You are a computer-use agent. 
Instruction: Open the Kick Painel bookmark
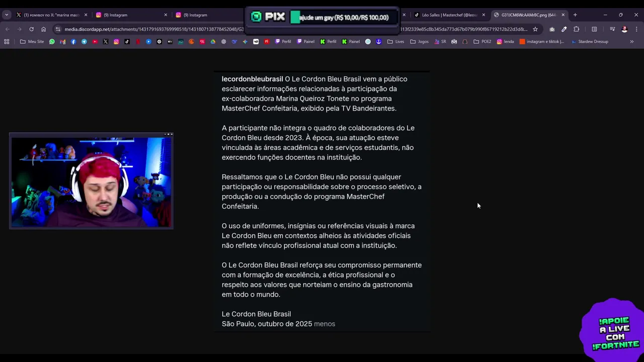tap(351, 42)
